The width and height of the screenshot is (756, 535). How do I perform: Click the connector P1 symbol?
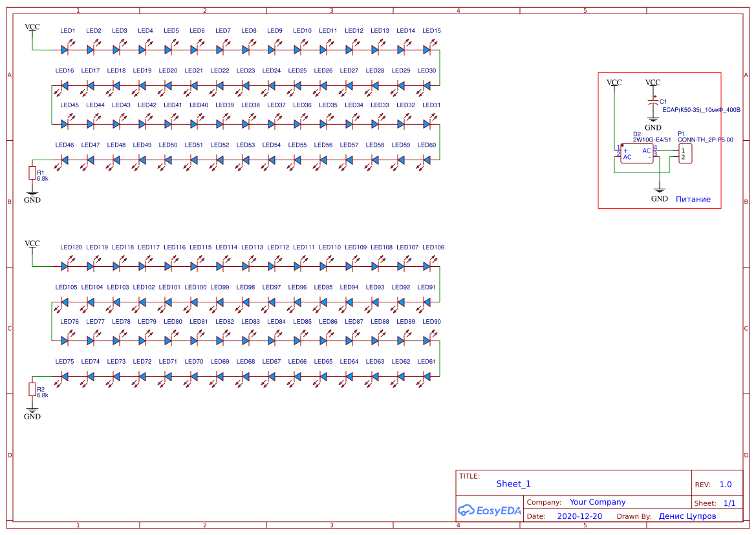[685, 154]
